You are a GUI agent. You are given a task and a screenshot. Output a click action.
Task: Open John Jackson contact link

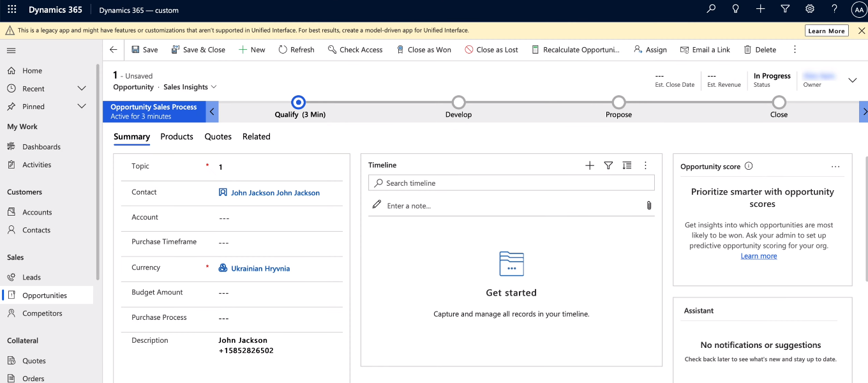coord(275,193)
